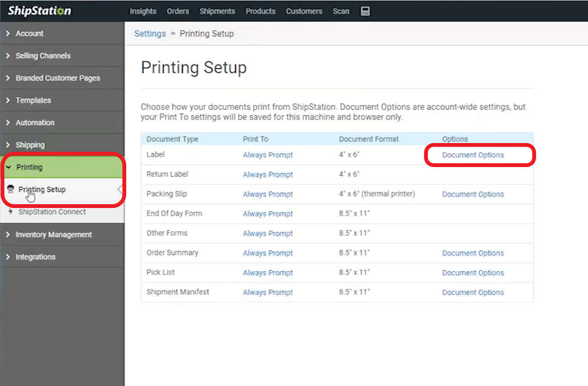Open Document Options for Pick List
Screen dimensions: 588x386
point(472,272)
